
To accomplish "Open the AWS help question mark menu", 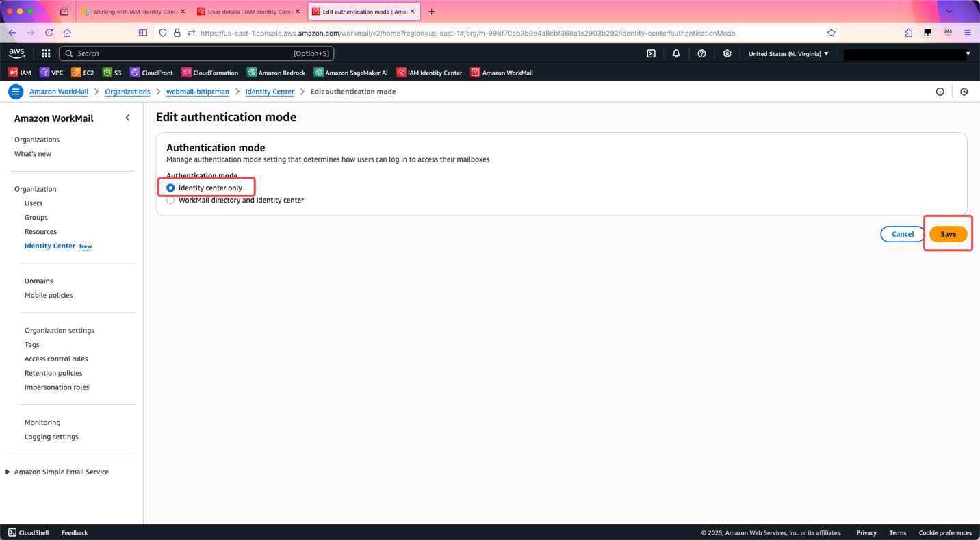I will point(701,53).
